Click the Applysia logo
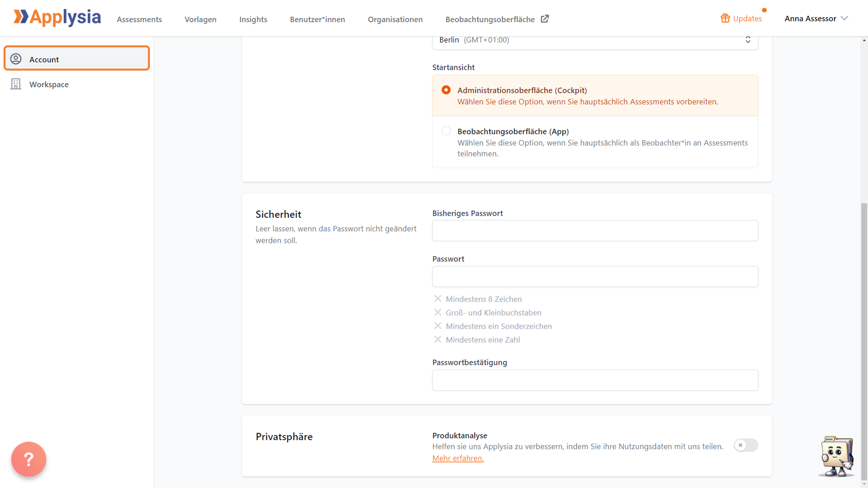This screenshot has width=868, height=488. 57,18
